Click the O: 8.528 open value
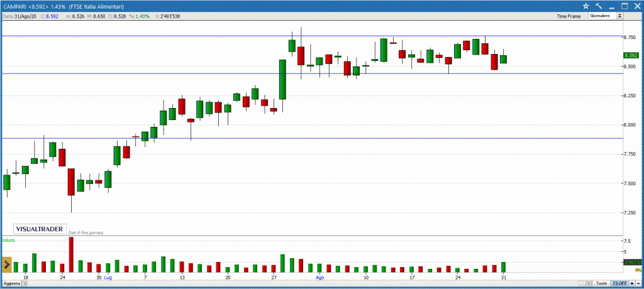 point(118,16)
